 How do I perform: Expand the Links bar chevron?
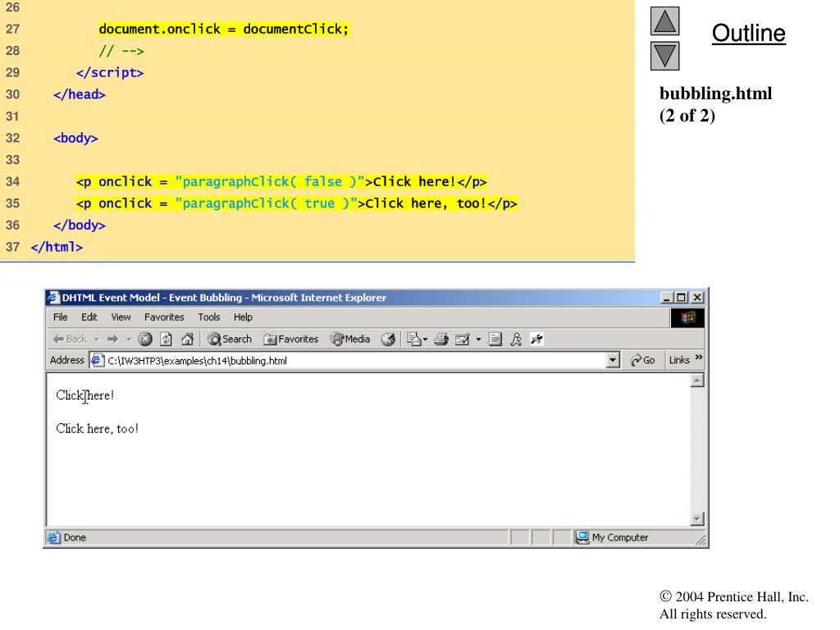pyautogui.click(x=699, y=358)
